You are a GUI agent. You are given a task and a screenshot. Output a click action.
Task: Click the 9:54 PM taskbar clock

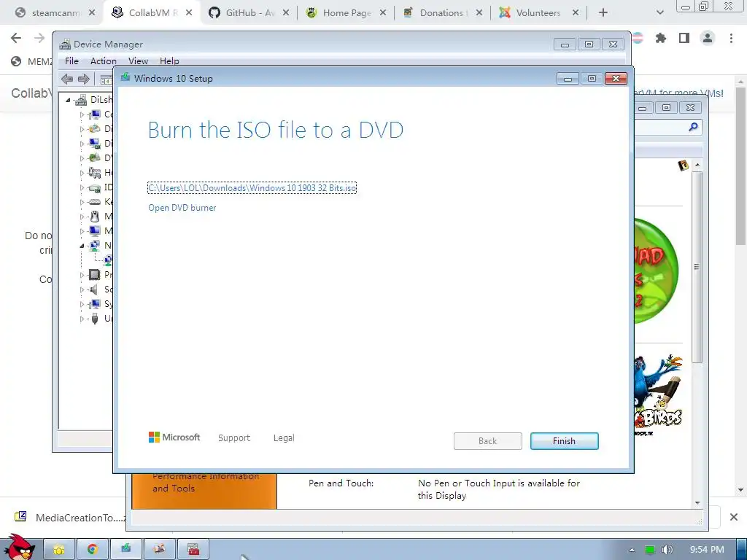[x=706, y=550]
